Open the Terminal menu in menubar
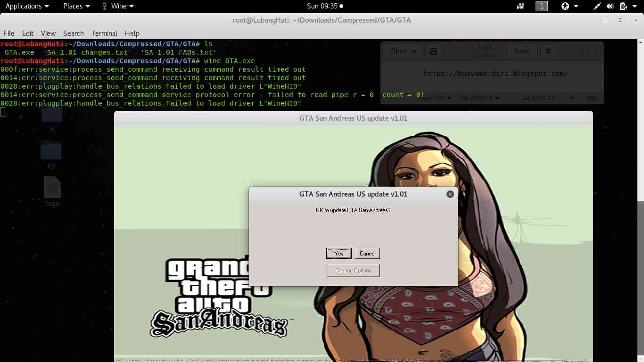The image size is (644, 362). point(104,33)
